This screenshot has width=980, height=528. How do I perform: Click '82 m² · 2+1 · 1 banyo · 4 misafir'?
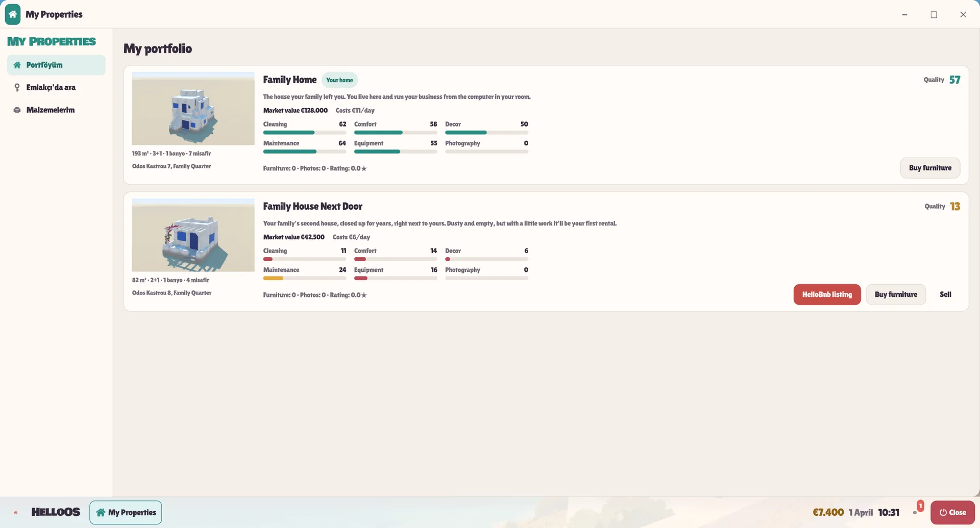pyautogui.click(x=170, y=280)
